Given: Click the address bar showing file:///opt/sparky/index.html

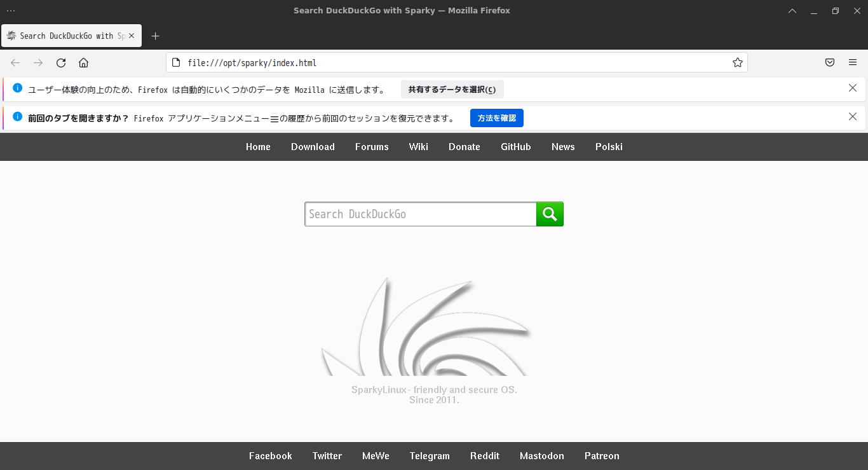Looking at the screenshot, I should (x=456, y=62).
